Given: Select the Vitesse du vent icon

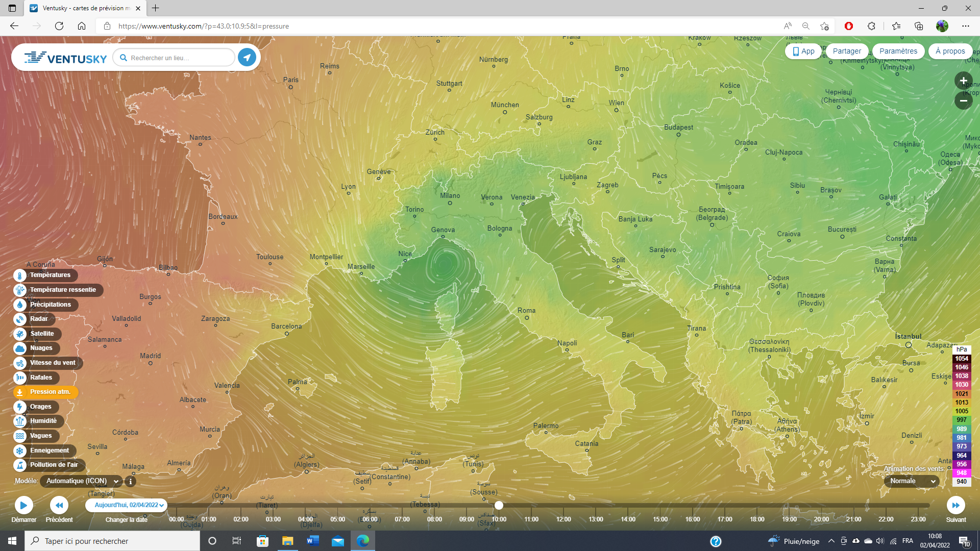Looking at the screenshot, I should tap(19, 363).
